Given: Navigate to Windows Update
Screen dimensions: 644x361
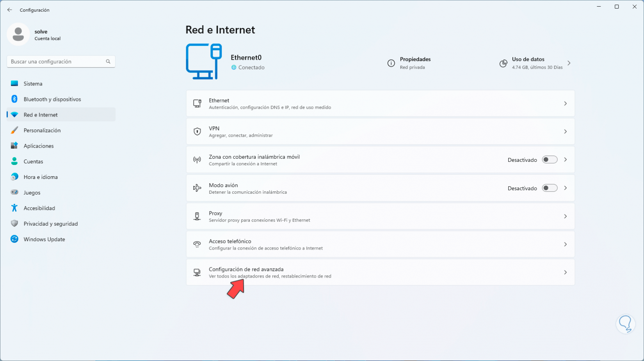Looking at the screenshot, I should (x=61, y=239).
